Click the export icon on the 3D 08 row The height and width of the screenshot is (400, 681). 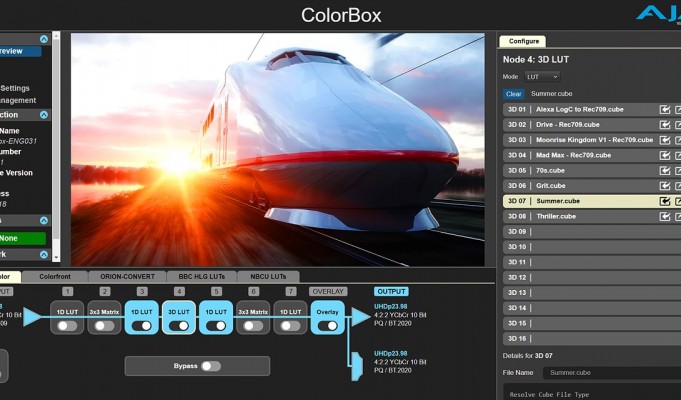click(x=678, y=216)
